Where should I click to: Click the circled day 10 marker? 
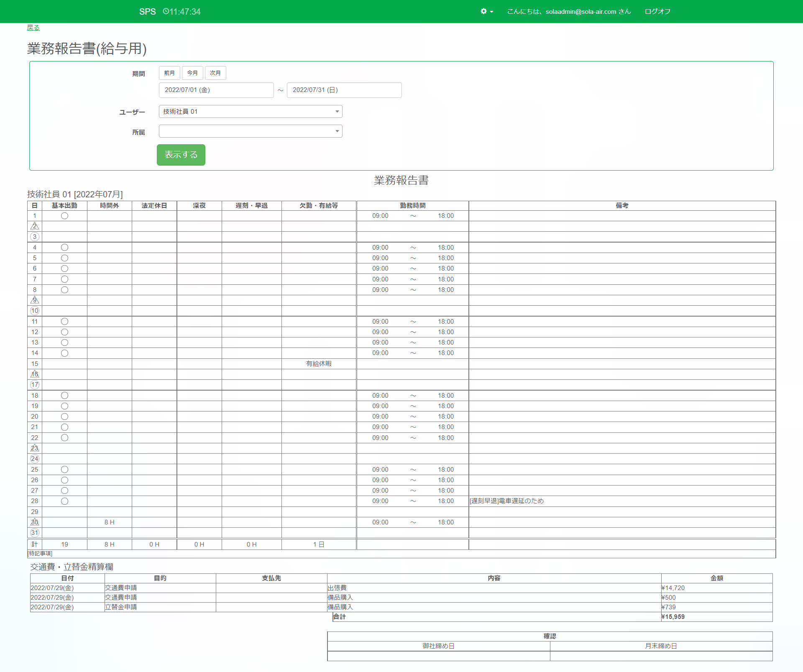[35, 311]
